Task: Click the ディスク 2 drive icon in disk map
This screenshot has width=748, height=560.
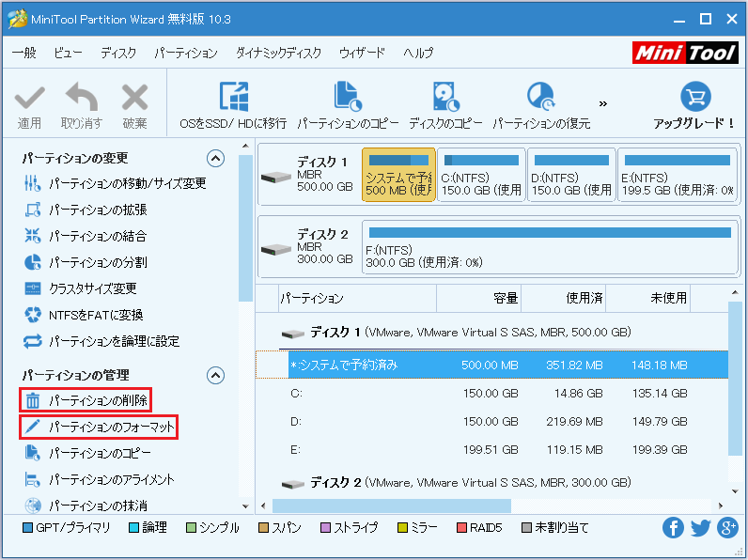Action: tap(276, 248)
